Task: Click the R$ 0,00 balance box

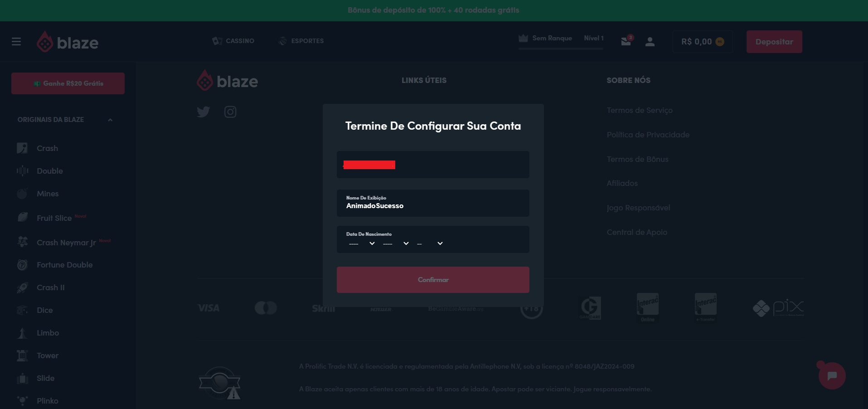Action: click(703, 42)
